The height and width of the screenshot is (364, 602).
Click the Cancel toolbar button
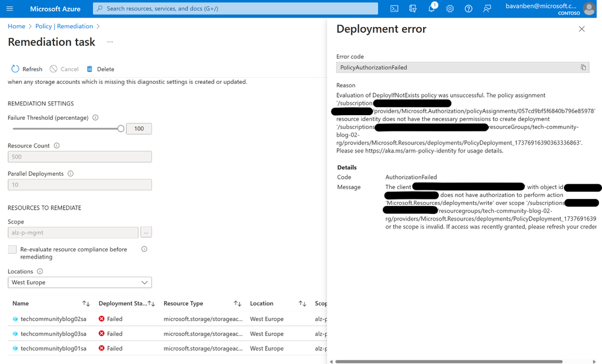pyautogui.click(x=64, y=69)
